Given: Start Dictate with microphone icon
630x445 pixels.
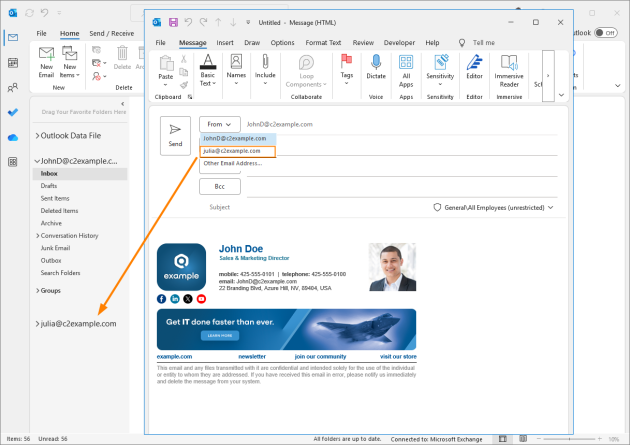Looking at the screenshot, I should coord(376,66).
